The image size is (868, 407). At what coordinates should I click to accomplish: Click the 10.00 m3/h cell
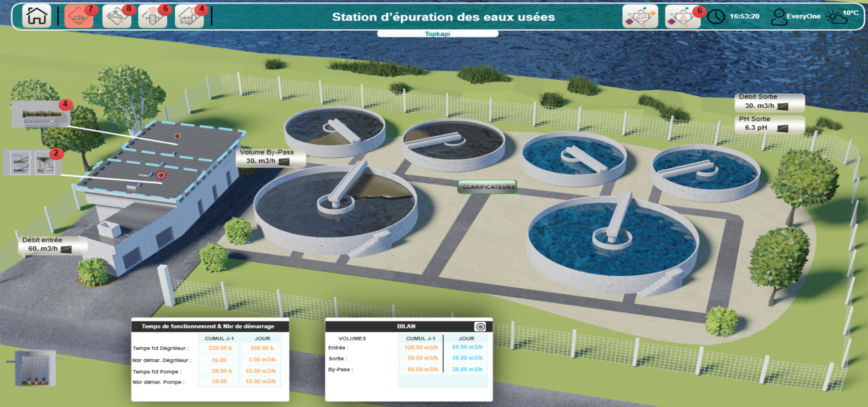click(261, 371)
